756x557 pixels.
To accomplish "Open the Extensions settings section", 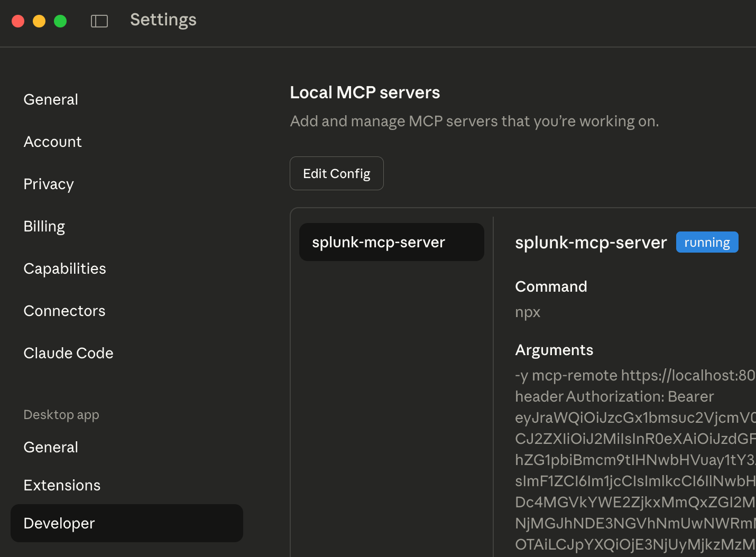I will click(x=62, y=485).
